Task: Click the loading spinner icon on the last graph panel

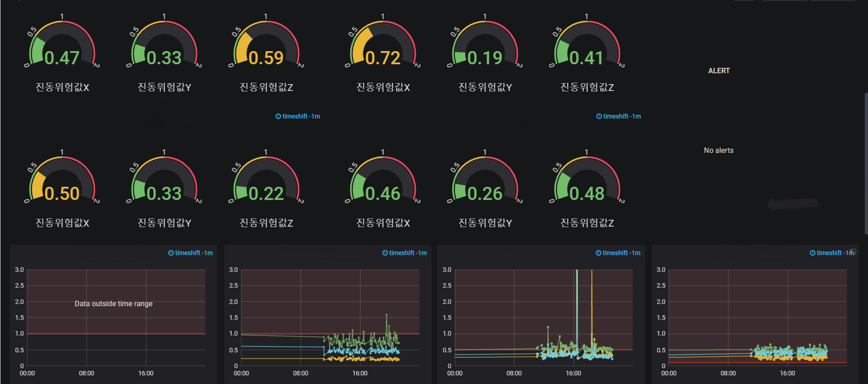Action: click(x=853, y=251)
